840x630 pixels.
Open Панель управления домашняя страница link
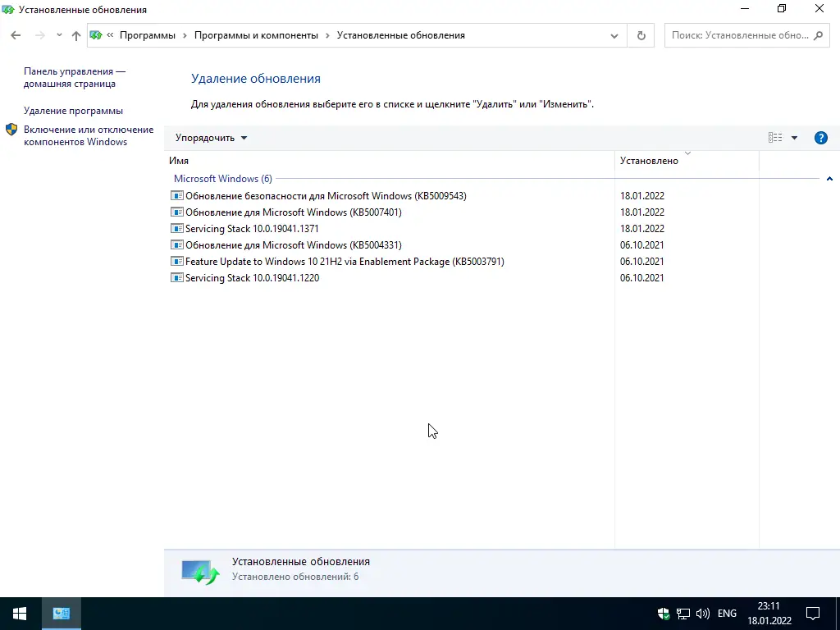75,78
